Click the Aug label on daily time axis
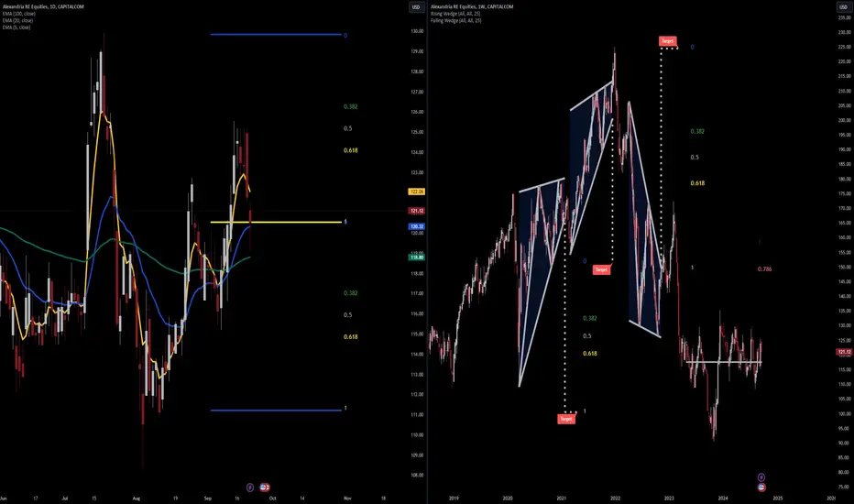854x504 pixels. pos(137,498)
